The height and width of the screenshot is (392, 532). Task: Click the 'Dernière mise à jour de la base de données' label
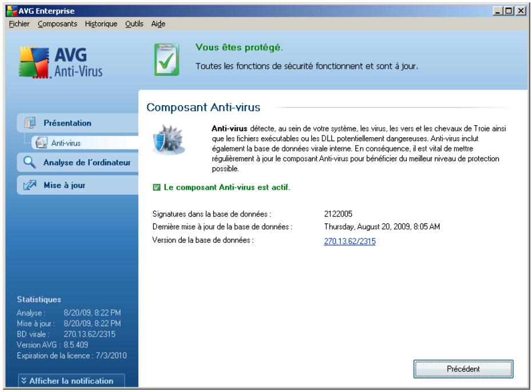(222, 227)
